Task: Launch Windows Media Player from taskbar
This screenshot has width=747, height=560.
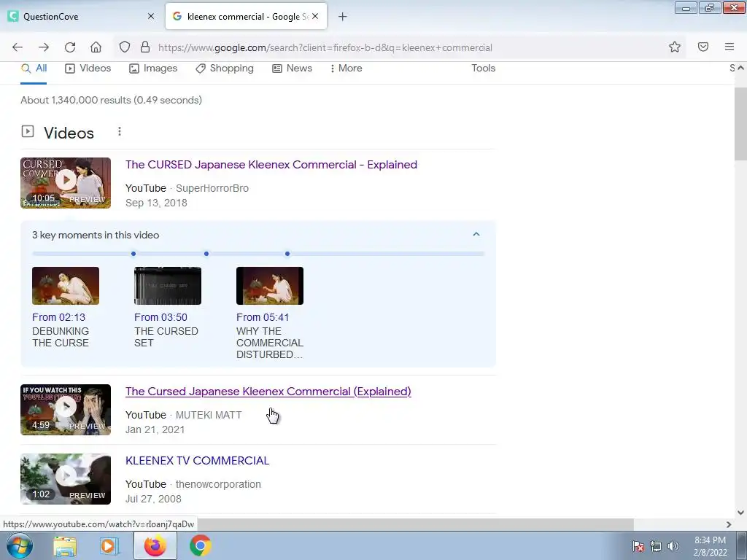Action: pyautogui.click(x=108, y=546)
